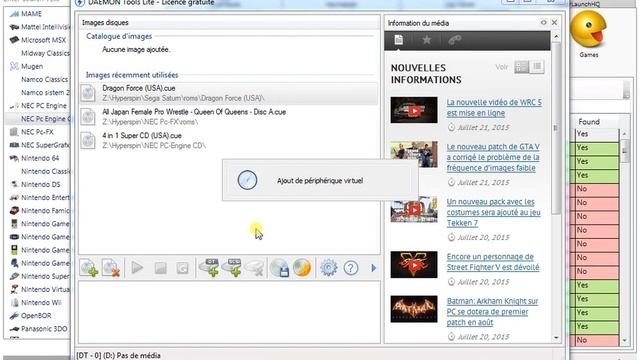Select MAME in the systems list
This screenshot has height=360, width=640.
pos(31,14)
